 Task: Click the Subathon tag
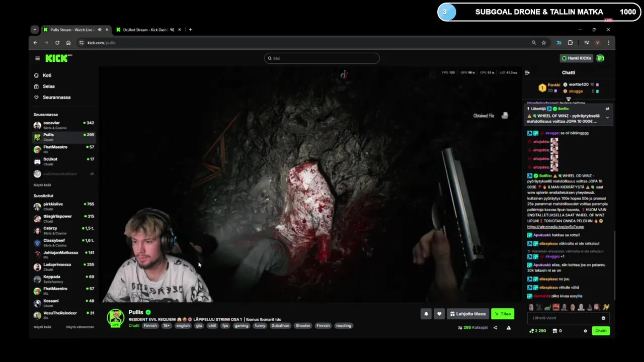point(280,326)
